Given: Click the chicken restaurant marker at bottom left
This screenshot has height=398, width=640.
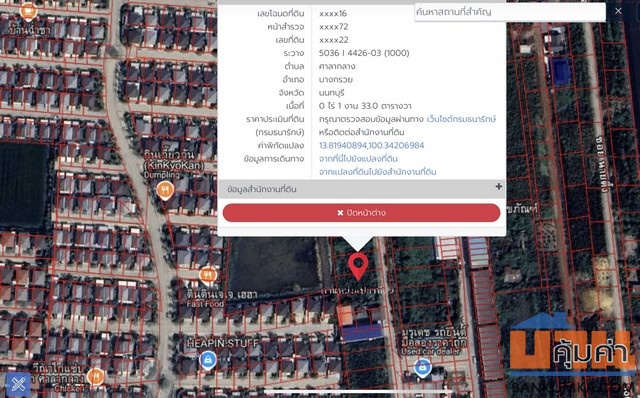Looking at the screenshot, I should point(96,377).
